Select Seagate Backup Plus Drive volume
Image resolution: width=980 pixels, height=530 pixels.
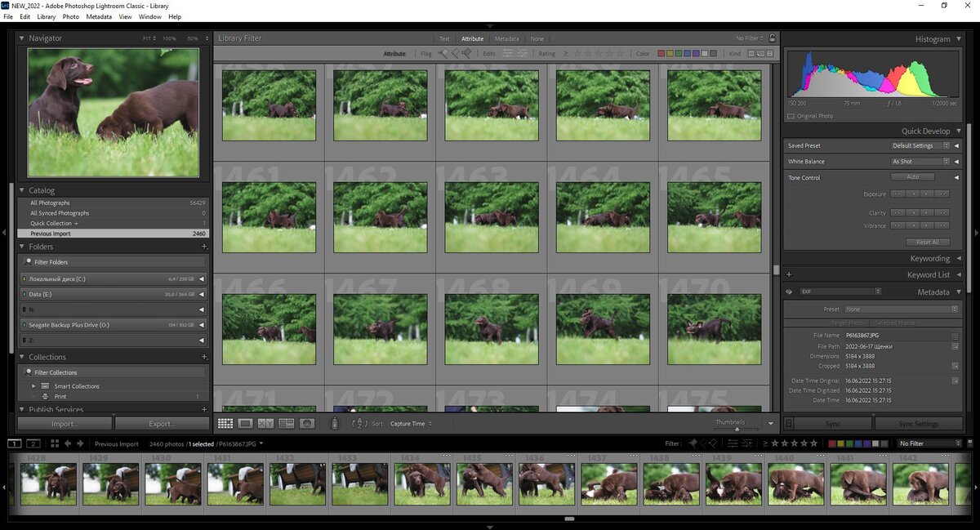(x=114, y=325)
